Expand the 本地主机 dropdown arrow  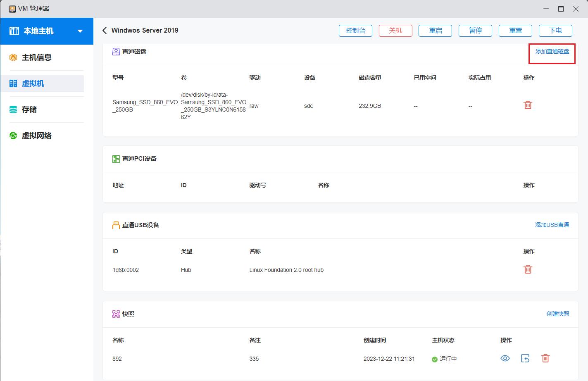click(x=80, y=31)
